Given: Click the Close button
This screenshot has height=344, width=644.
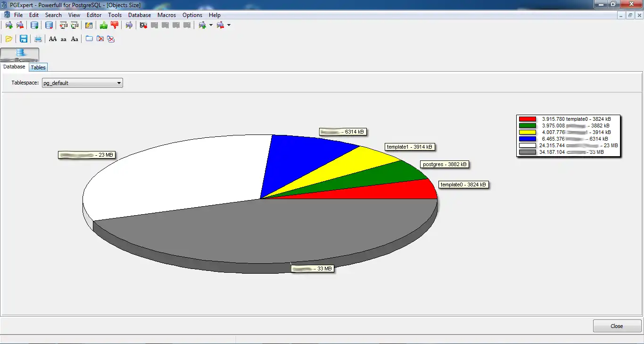Looking at the screenshot, I should 617,326.
